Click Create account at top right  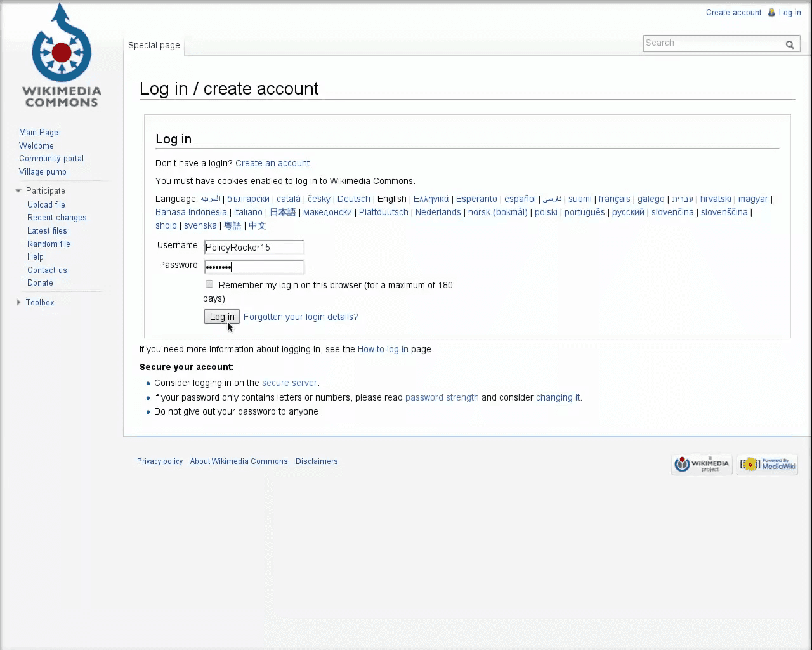tap(733, 12)
